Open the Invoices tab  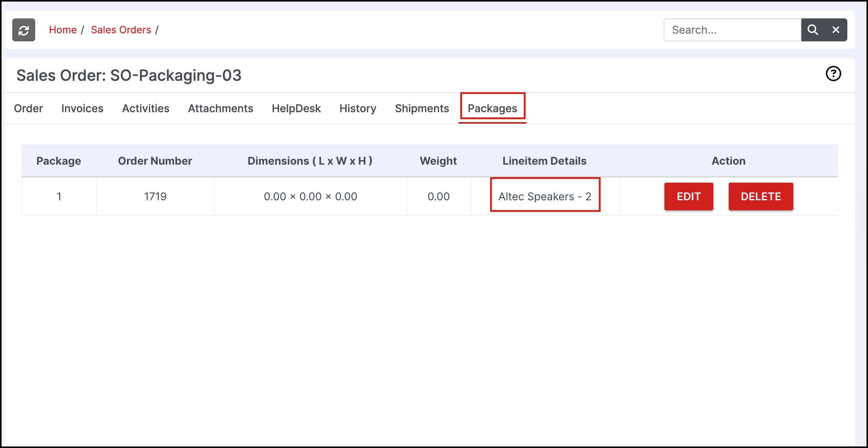coord(82,108)
